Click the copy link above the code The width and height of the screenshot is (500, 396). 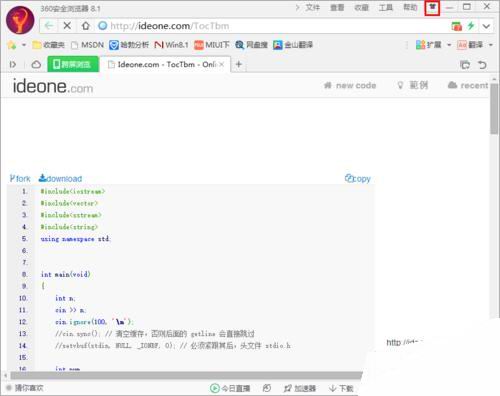pyautogui.click(x=358, y=179)
